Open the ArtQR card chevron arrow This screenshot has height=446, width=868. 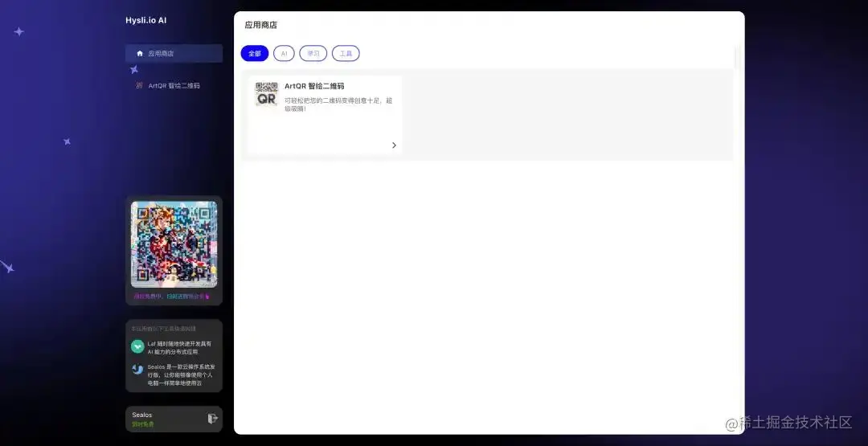pos(394,145)
